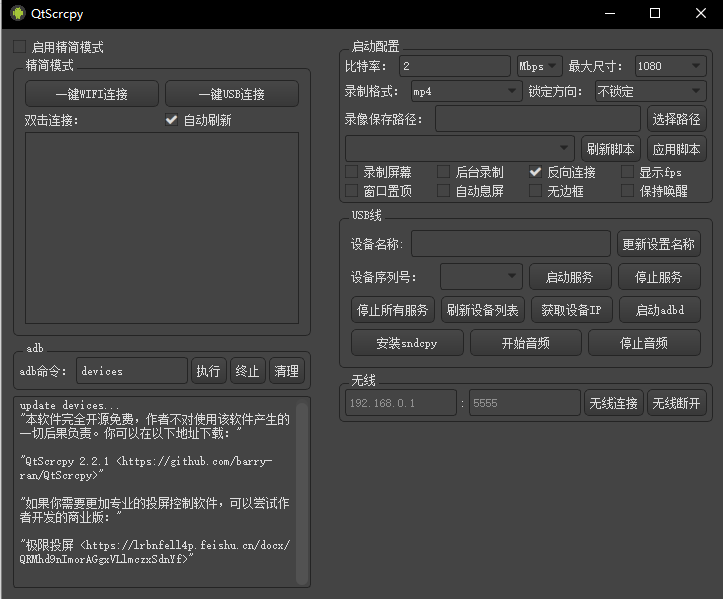Image resolution: width=723 pixels, height=599 pixels.
Task: Click the 比特率 value input field
Action: (x=455, y=66)
